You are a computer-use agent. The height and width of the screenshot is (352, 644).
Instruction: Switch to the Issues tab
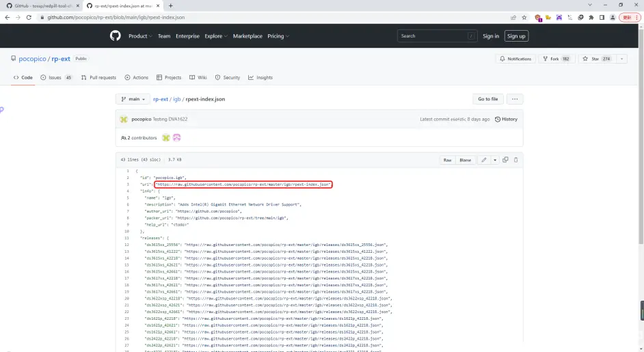pyautogui.click(x=56, y=78)
